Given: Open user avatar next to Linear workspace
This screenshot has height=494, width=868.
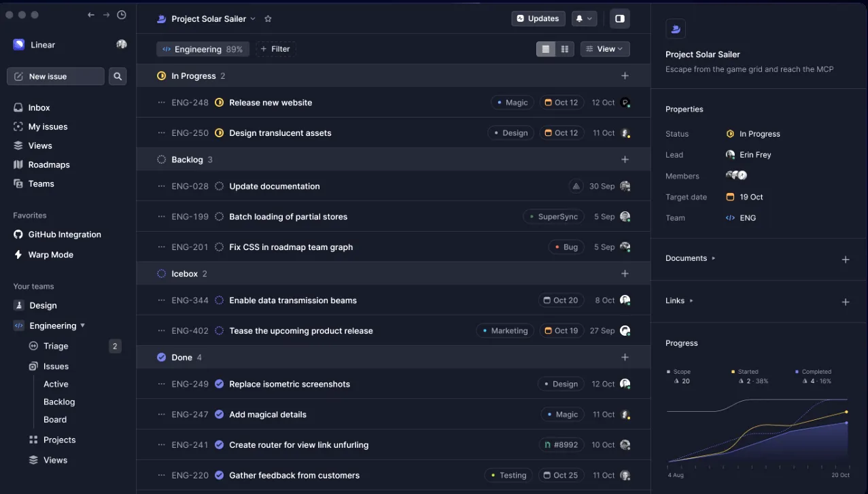Looking at the screenshot, I should point(122,44).
